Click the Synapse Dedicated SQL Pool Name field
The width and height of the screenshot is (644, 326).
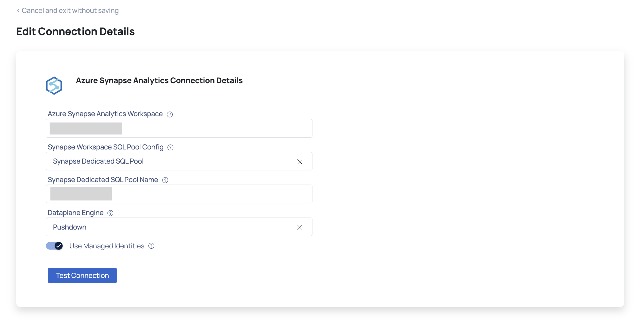click(179, 194)
